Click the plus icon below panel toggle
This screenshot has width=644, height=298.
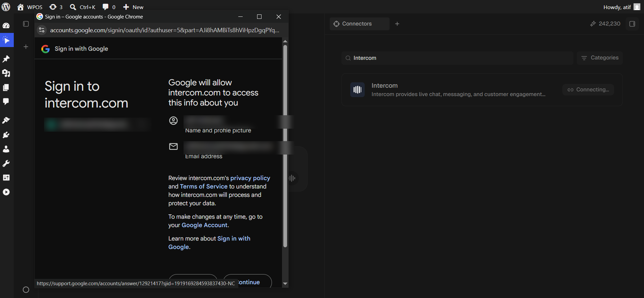[x=26, y=47]
